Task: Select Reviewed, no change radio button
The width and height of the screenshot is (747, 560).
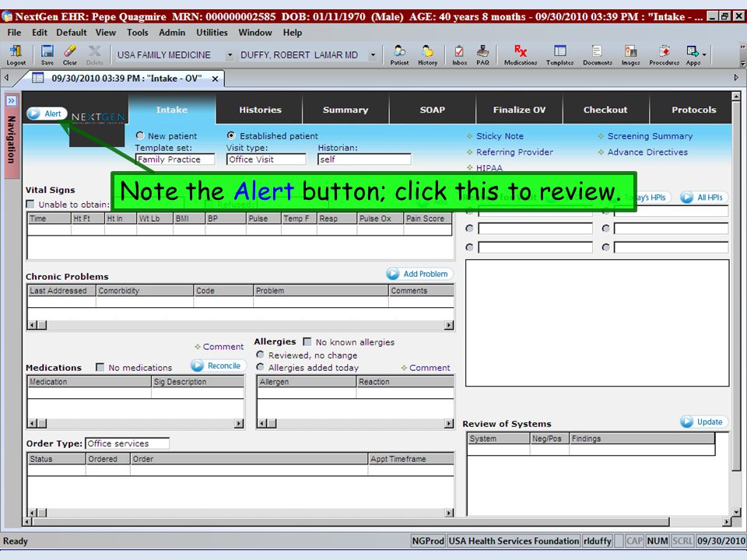Action: (x=260, y=355)
